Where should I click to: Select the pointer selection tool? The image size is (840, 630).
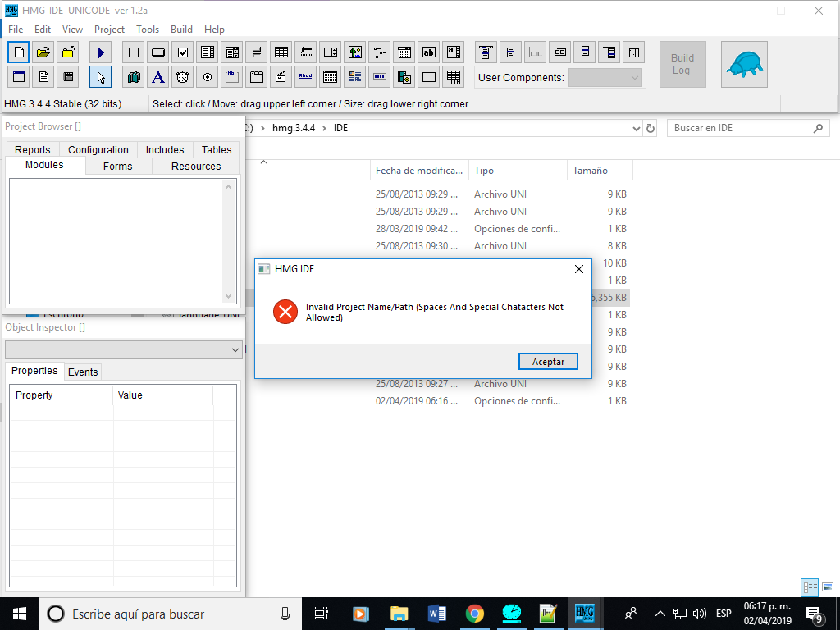(101, 77)
